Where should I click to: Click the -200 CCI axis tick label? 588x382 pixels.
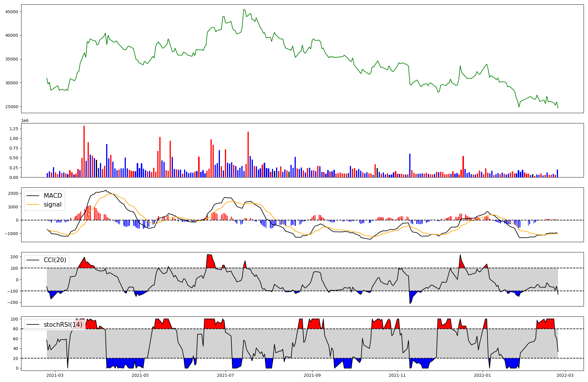click(x=12, y=302)
